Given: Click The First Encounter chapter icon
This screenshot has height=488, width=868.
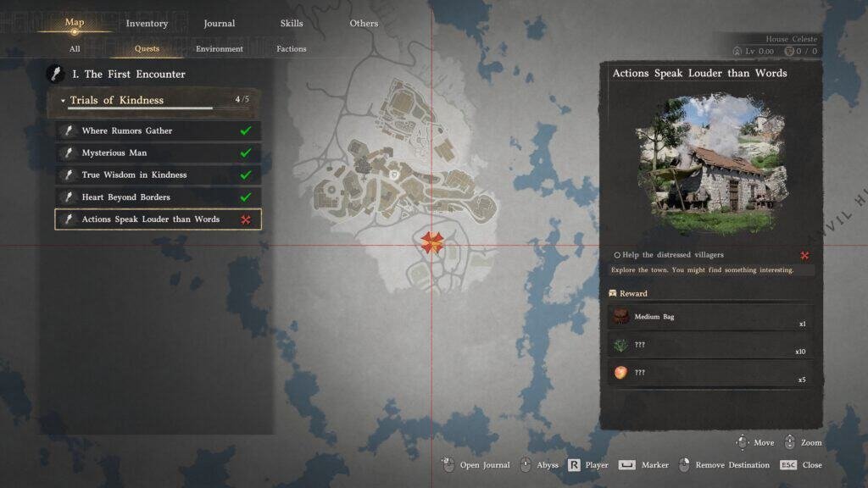Looking at the screenshot, I should 55,75.
